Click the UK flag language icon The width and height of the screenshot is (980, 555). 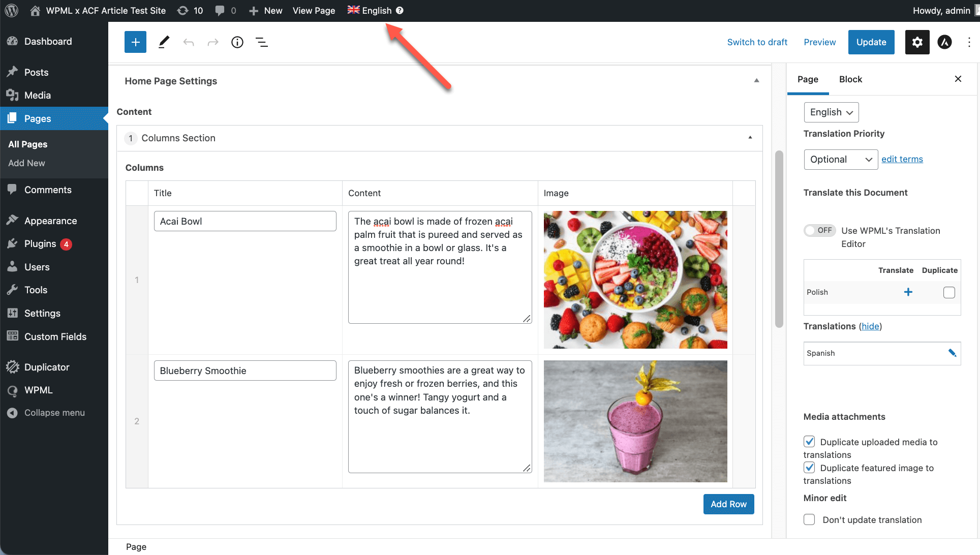click(x=353, y=10)
